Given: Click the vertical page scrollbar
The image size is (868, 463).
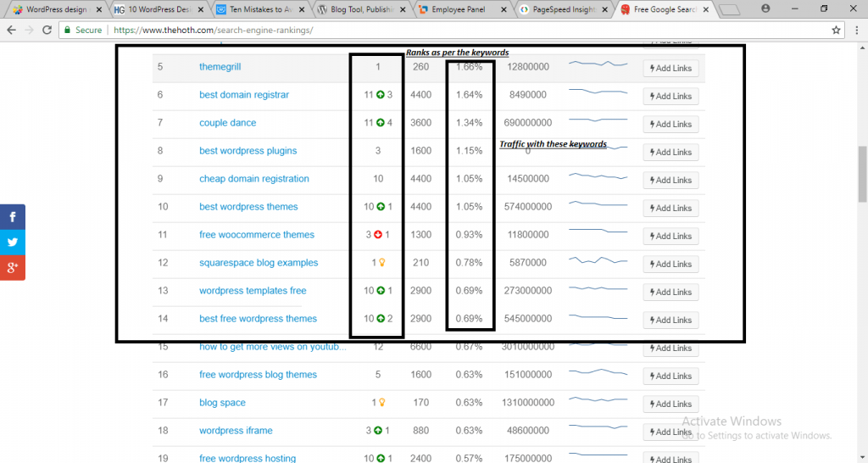Looking at the screenshot, I should pos(862,174).
